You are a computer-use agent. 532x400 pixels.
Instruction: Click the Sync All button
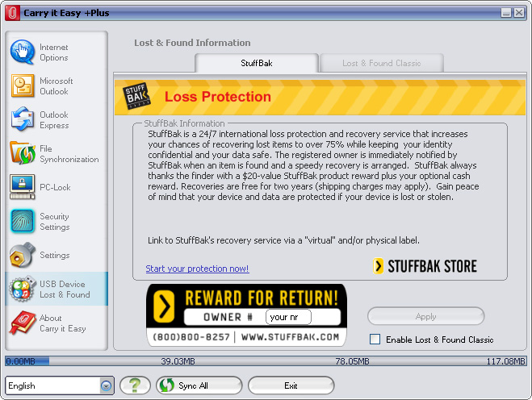coord(199,385)
